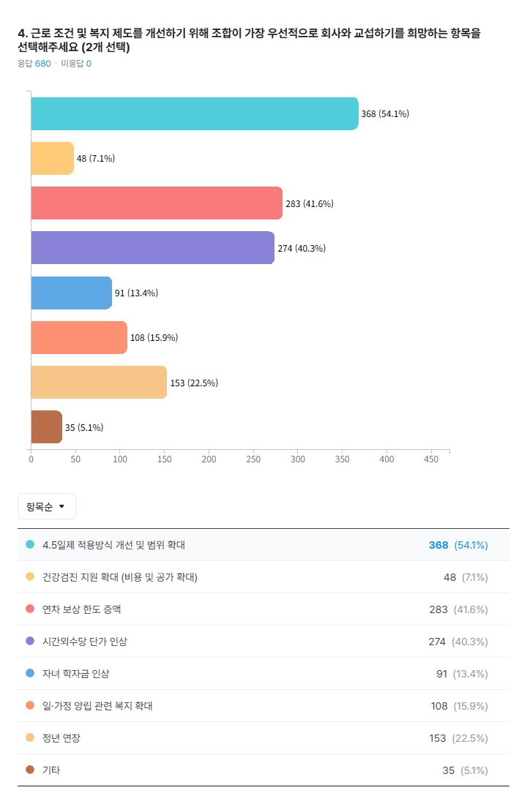Click the purple 274 (40.3%) bar
This screenshot has width=527, height=812.
(152, 248)
